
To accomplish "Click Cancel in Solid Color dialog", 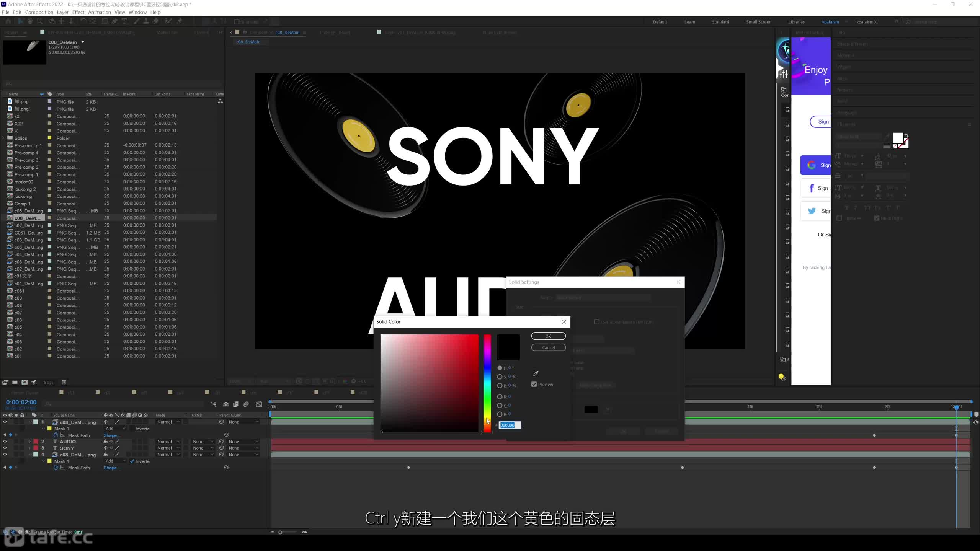I will tap(548, 347).
